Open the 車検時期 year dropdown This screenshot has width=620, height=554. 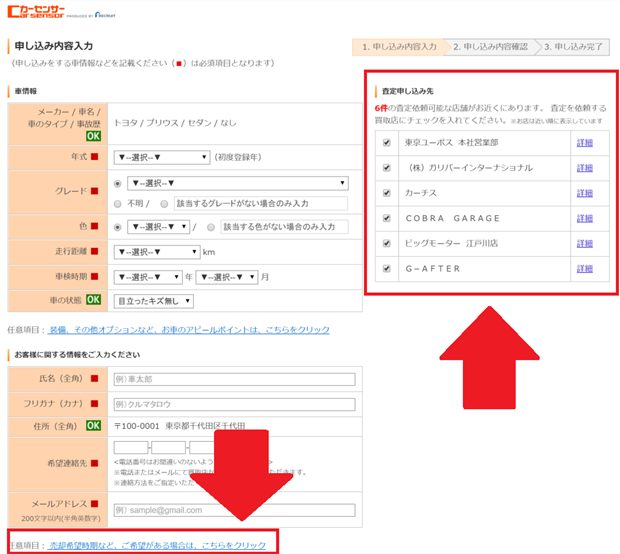coord(148,277)
